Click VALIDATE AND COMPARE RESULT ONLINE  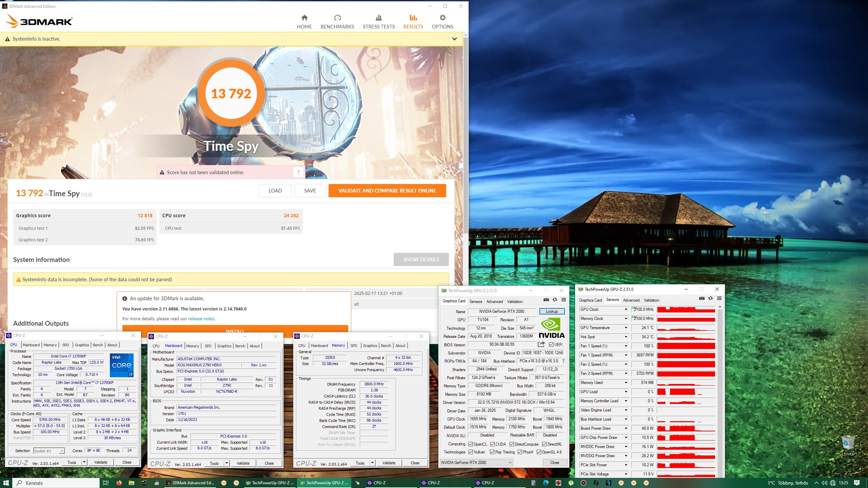(387, 191)
